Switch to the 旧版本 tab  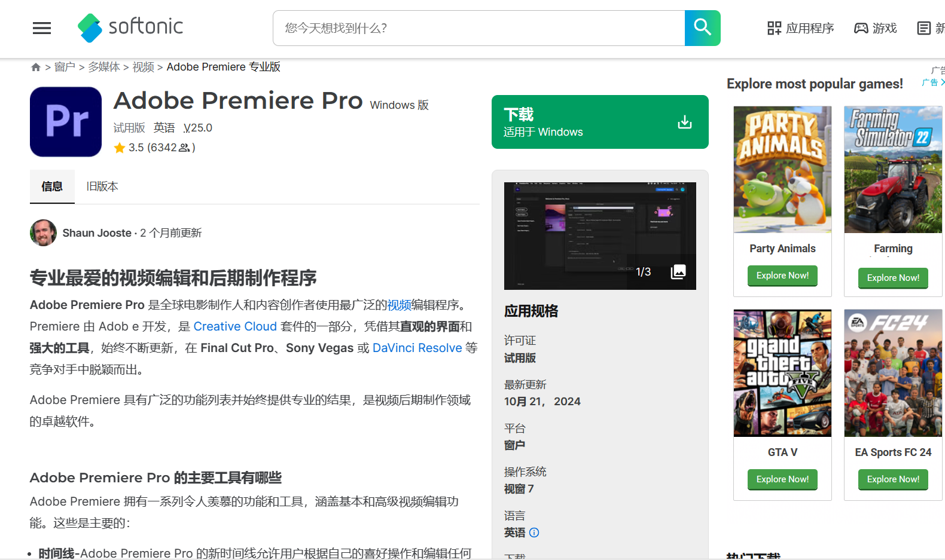coord(102,186)
